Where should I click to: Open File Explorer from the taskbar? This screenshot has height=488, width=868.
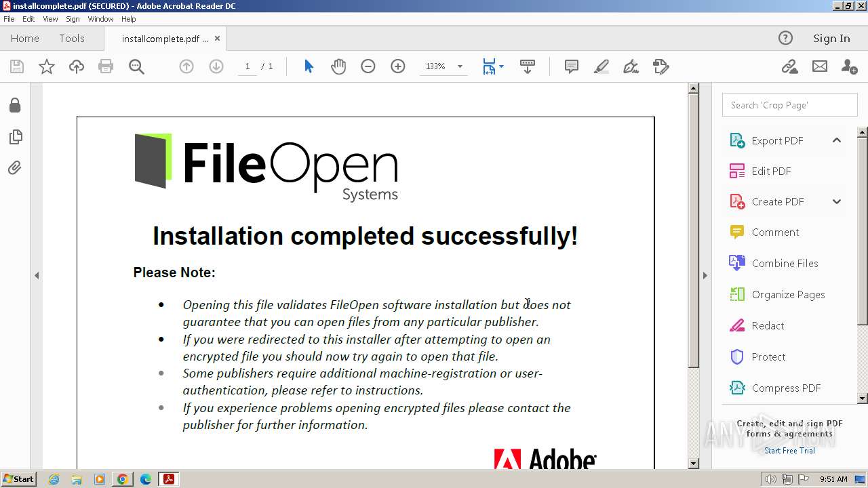pyautogui.click(x=77, y=479)
